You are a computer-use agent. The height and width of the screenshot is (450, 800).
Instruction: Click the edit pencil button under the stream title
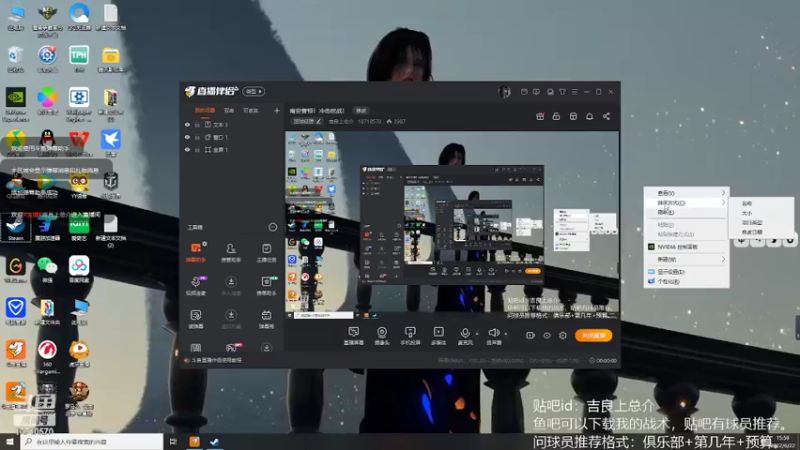[307, 121]
